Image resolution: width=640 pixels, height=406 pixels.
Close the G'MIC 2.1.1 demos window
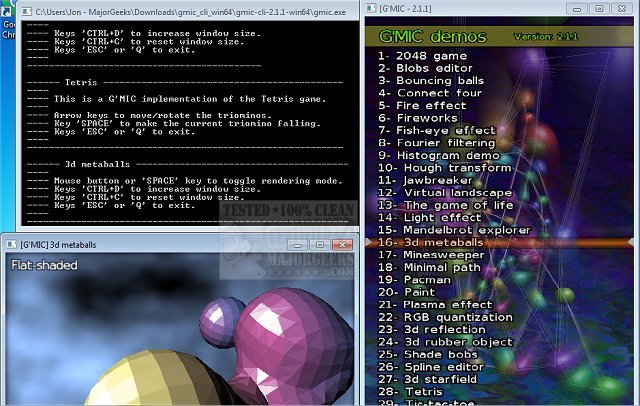[622, 9]
